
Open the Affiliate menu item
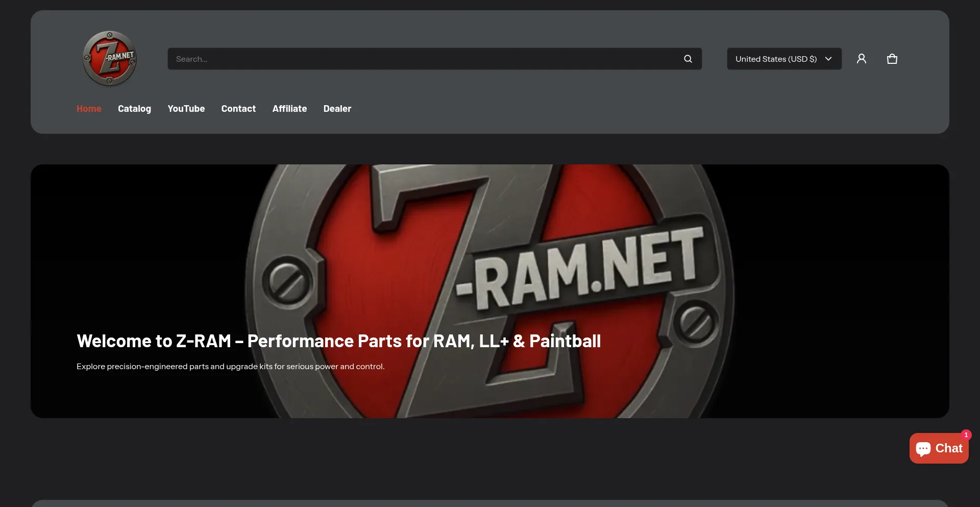click(x=289, y=109)
